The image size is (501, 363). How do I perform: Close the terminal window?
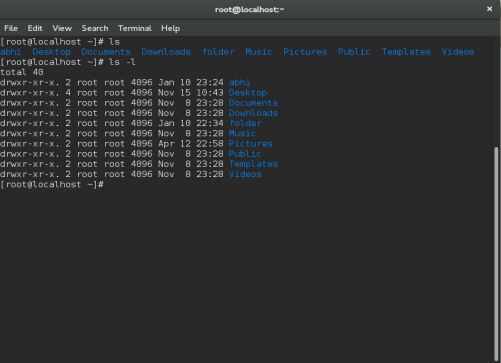click(489, 9)
